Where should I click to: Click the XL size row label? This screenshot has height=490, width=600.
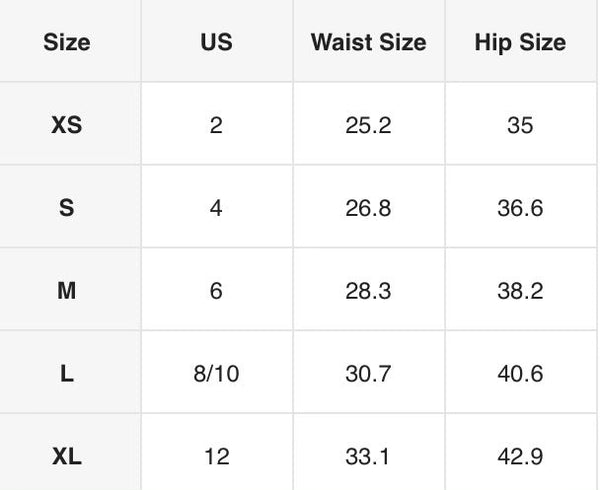click(67, 456)
